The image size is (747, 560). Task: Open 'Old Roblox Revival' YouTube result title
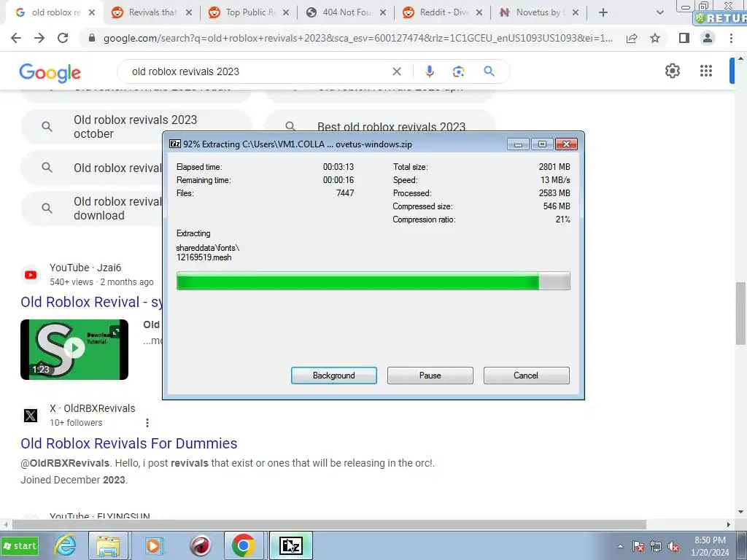(x=91, y=302)
